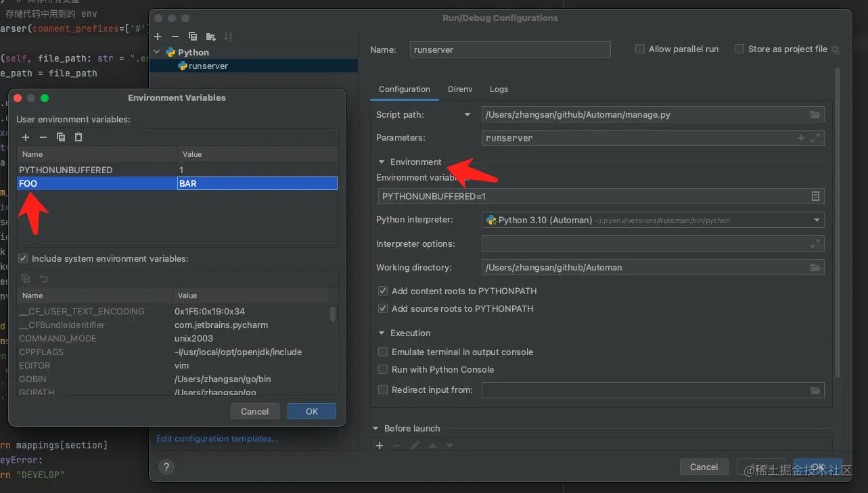Select the FOO variable name cell
This screenshot has height=493, width=868.
click(x=97, y=183)
